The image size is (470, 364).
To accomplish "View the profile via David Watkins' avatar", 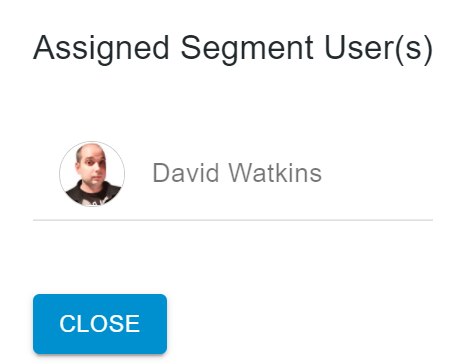I will [92, 174].
